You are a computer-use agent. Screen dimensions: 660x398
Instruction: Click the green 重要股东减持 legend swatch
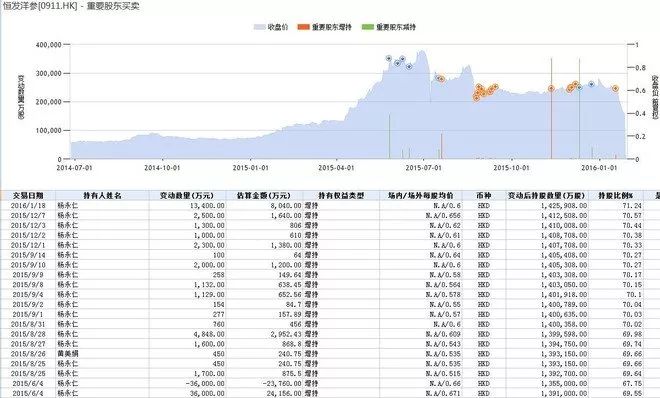pos(367,27)
